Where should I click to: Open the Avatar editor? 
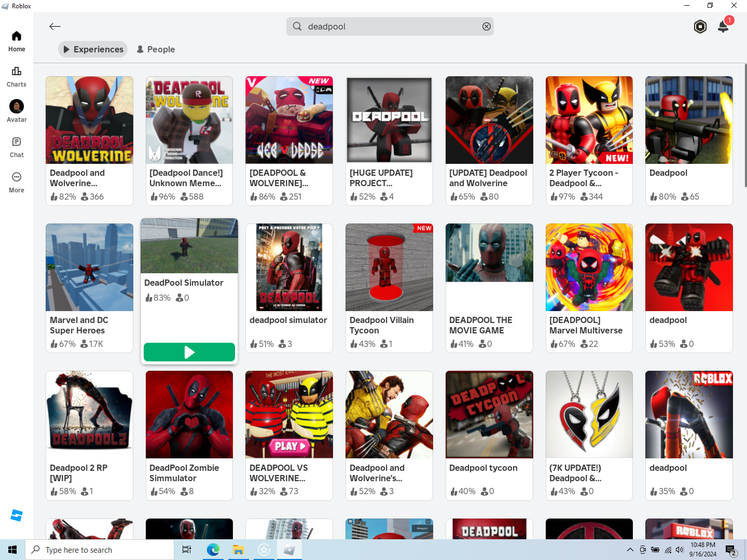[x=17, y=111]
